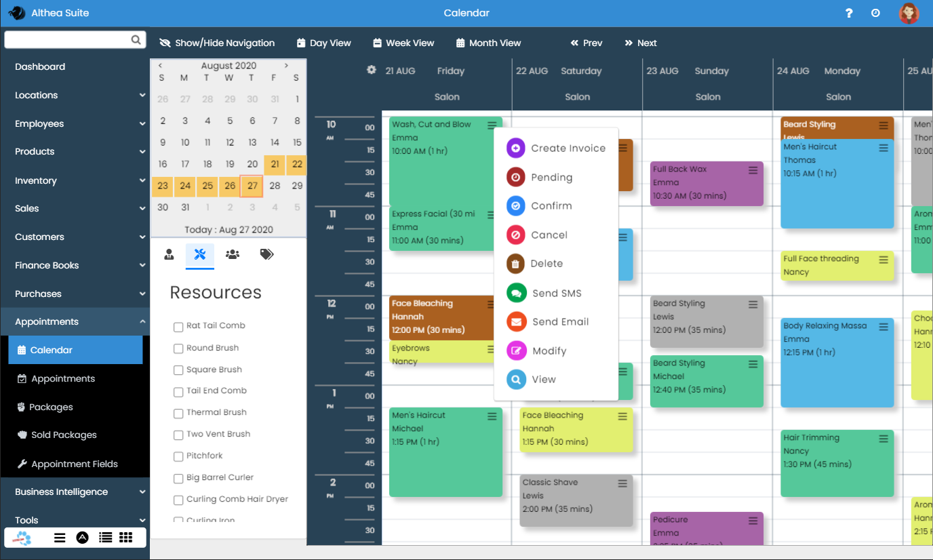The image size is (933, 560).
Task: Expand the Employees menu
Action: [x=75, y=123]
